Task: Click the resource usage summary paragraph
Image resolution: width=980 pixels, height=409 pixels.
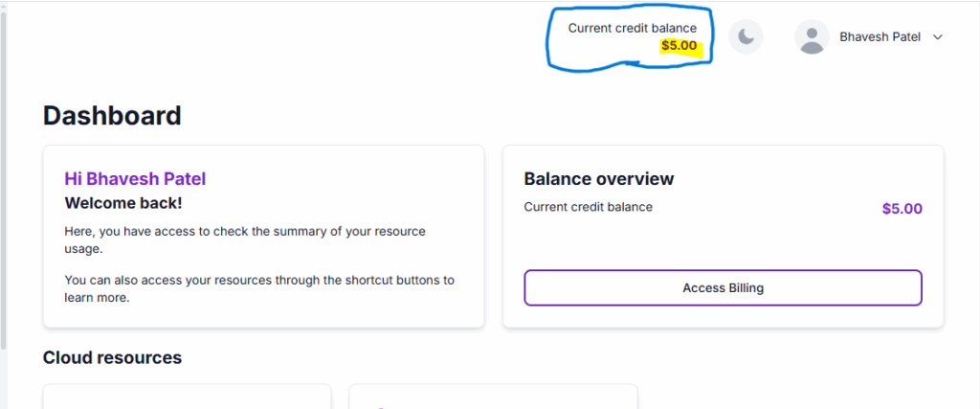Action: 244,239
